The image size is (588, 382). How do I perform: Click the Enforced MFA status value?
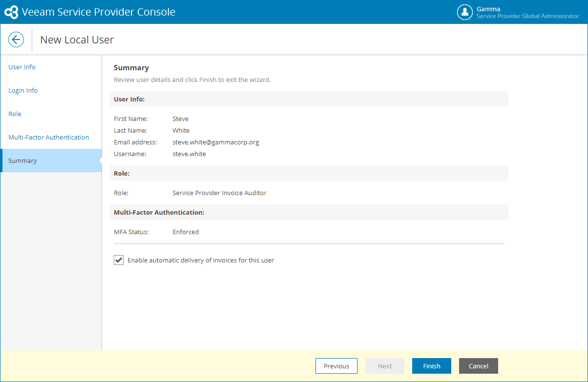pyautogui.click(x=186, y=232)
